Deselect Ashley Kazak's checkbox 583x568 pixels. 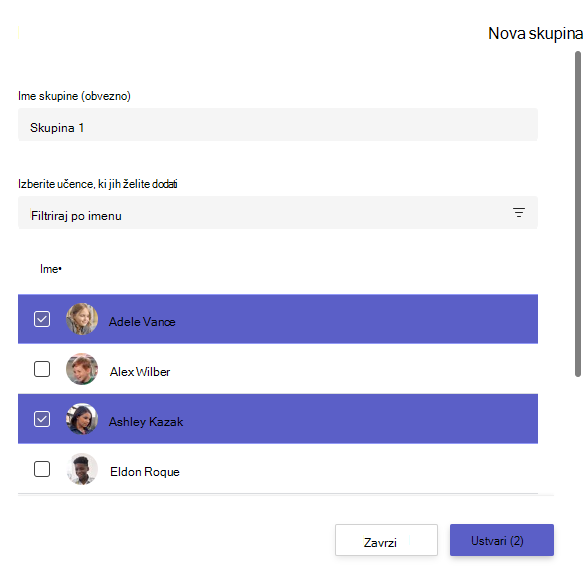tap(42, 419)
